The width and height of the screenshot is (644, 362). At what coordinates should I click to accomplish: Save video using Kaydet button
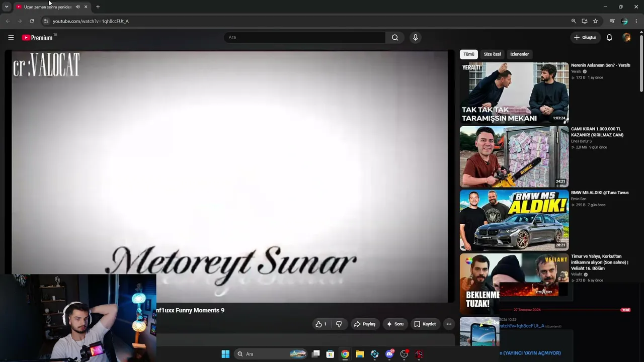click(x=425, y=324)
